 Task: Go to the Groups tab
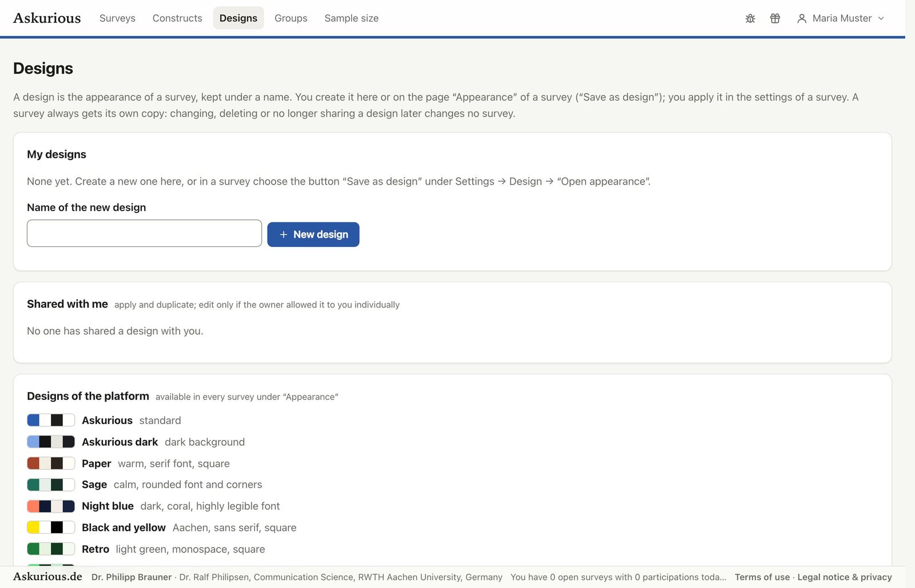(x=291, y=18)
